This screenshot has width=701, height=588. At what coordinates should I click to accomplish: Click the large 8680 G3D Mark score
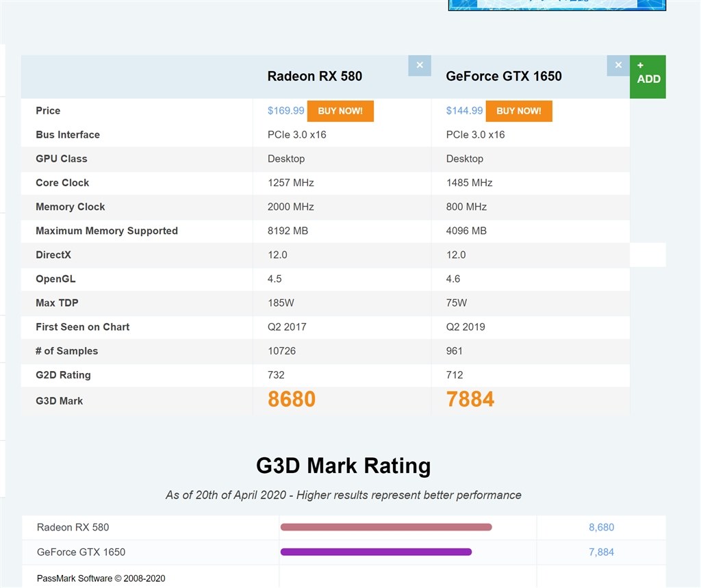292,399
